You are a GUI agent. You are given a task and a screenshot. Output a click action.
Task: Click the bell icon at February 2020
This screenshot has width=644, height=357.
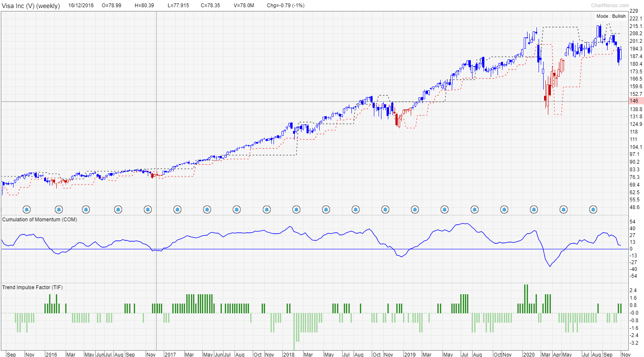pyautogui.click(x=534, y=209)
